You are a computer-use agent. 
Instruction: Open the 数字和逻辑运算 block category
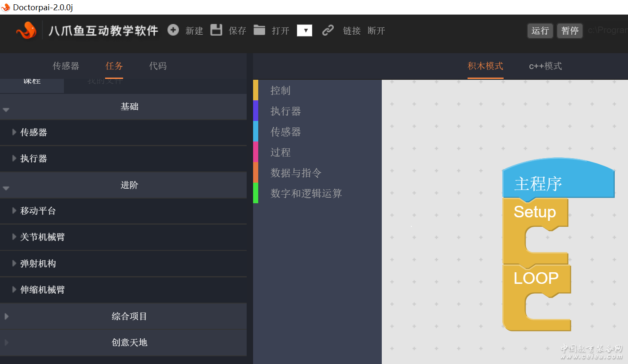pyautogui.click(x=306, y=193)
